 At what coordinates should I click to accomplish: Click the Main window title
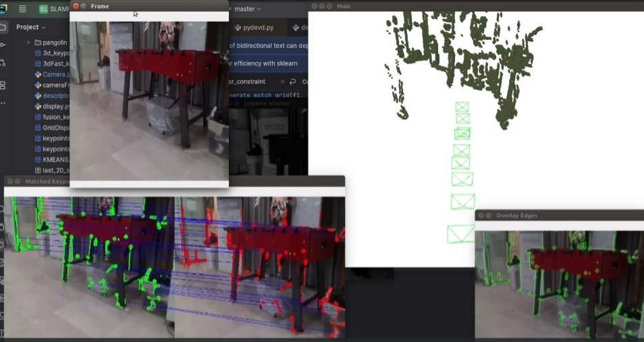(x=344, y=6)
